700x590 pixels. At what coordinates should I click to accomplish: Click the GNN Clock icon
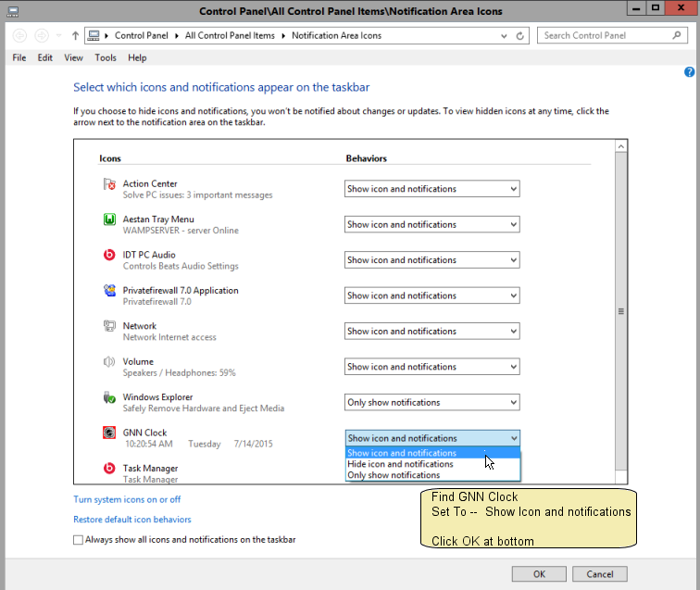109,433
